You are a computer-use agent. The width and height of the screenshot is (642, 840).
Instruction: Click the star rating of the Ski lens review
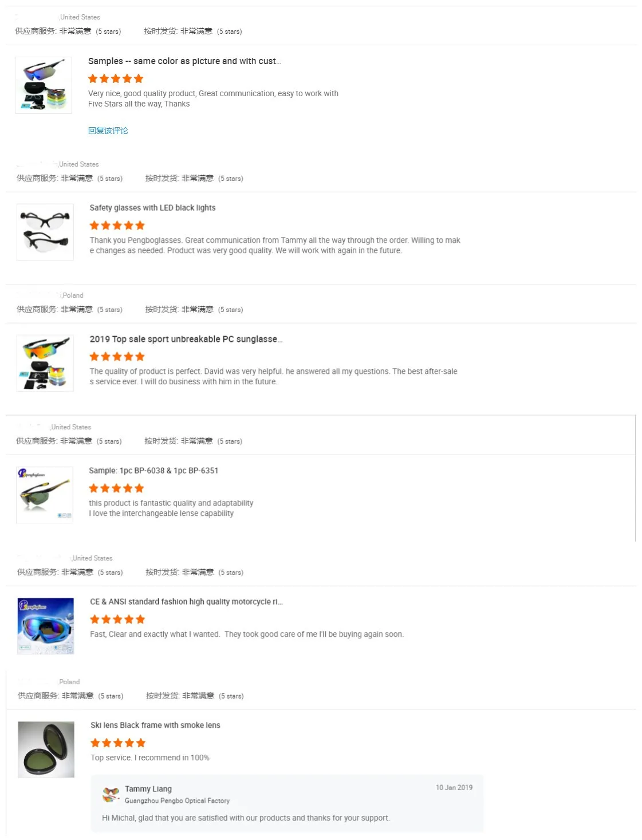[x=118, y=743]
